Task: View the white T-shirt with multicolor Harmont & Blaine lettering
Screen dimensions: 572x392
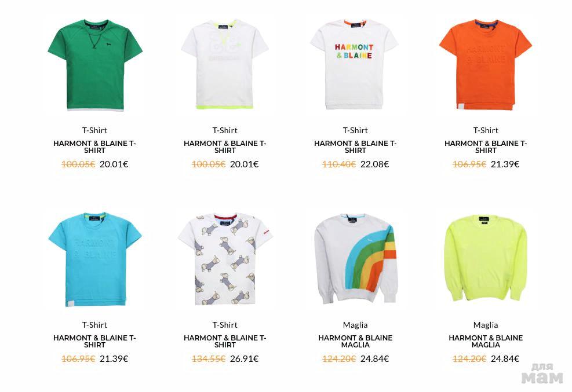Action: [x=354, y=64]
